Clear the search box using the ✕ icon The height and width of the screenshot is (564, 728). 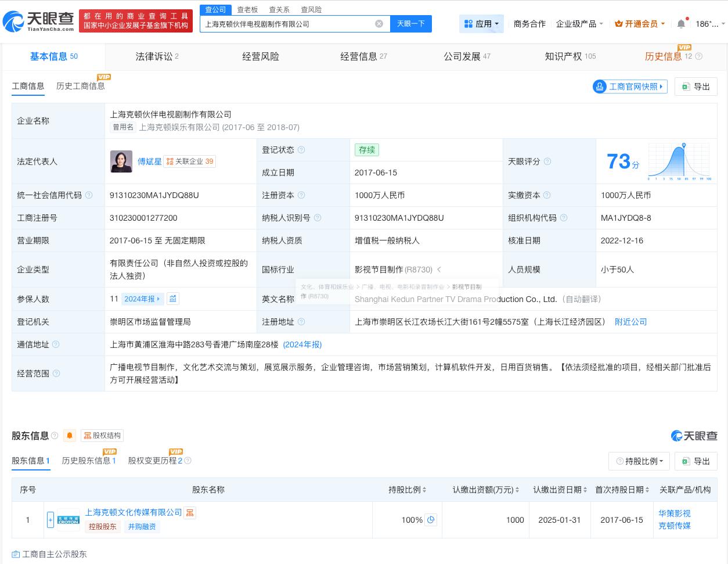coord(379,23)
